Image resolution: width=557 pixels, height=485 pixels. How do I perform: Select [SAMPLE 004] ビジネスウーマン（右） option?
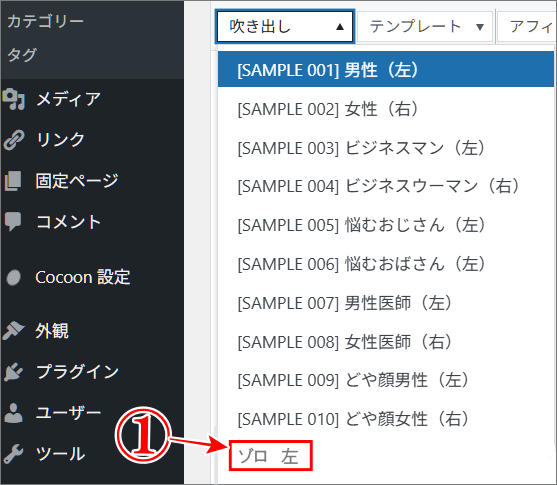click(x=386, y=186)
